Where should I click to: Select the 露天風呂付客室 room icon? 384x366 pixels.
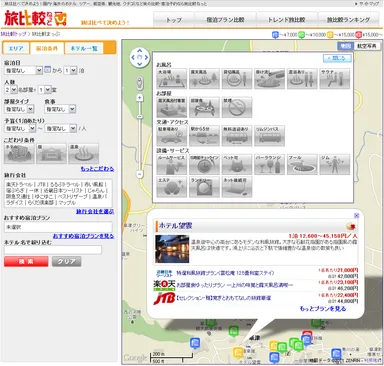[x=172, y=107]
